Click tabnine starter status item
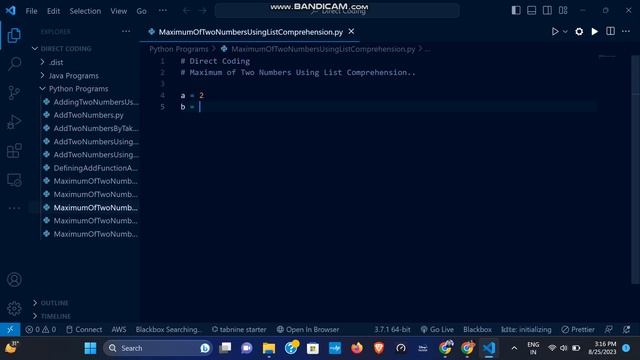This screenshot has height=360, width=640. coord(239,329)
